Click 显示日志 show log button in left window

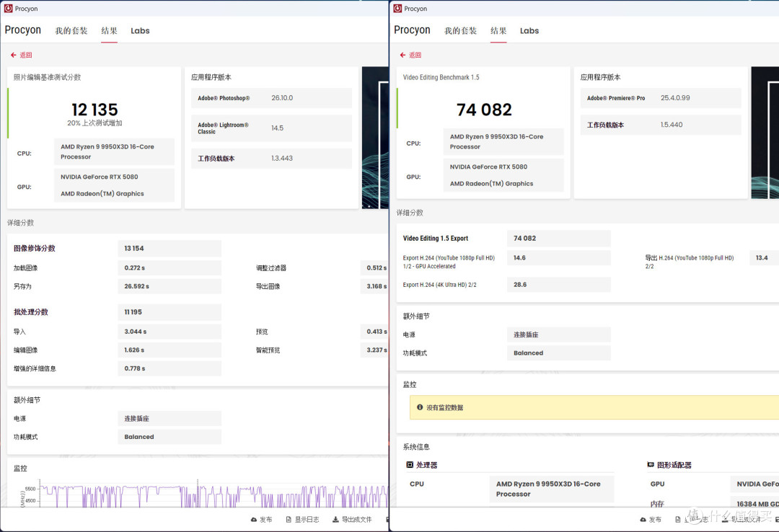(x=302, y=519)
